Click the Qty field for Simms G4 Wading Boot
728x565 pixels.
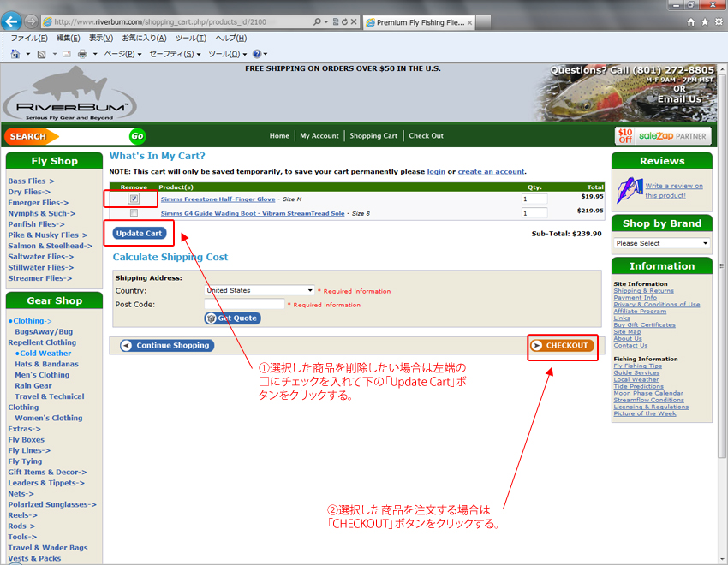[534, 213]
